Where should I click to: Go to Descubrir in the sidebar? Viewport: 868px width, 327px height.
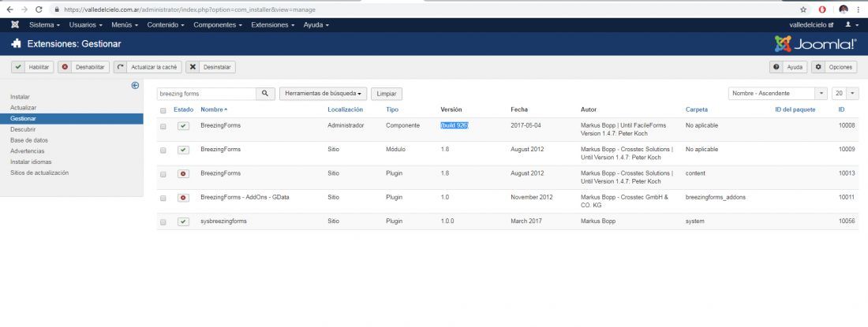coord(23,129)
